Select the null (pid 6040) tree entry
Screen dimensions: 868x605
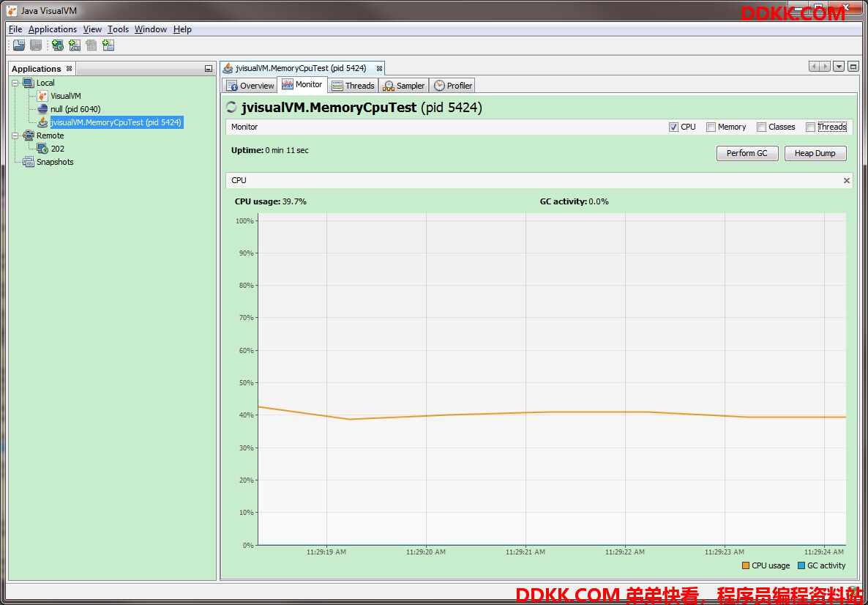point(76,109)
